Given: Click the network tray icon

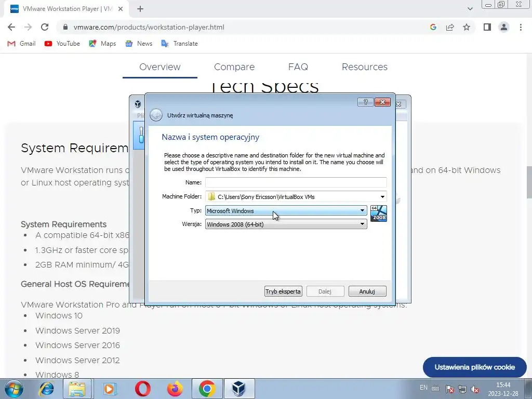Looking at the screenshot, I should click(462, 389).
